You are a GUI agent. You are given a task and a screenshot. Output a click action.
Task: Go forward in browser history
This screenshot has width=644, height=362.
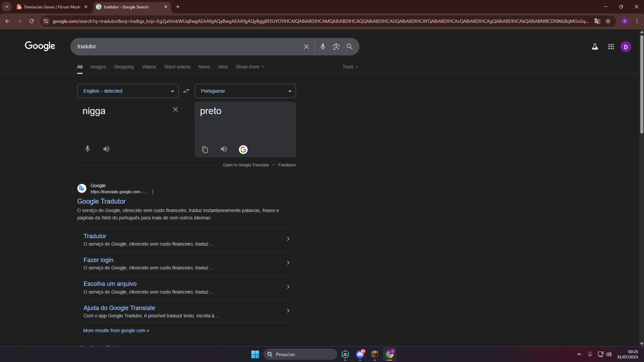(x=19, y=21)
